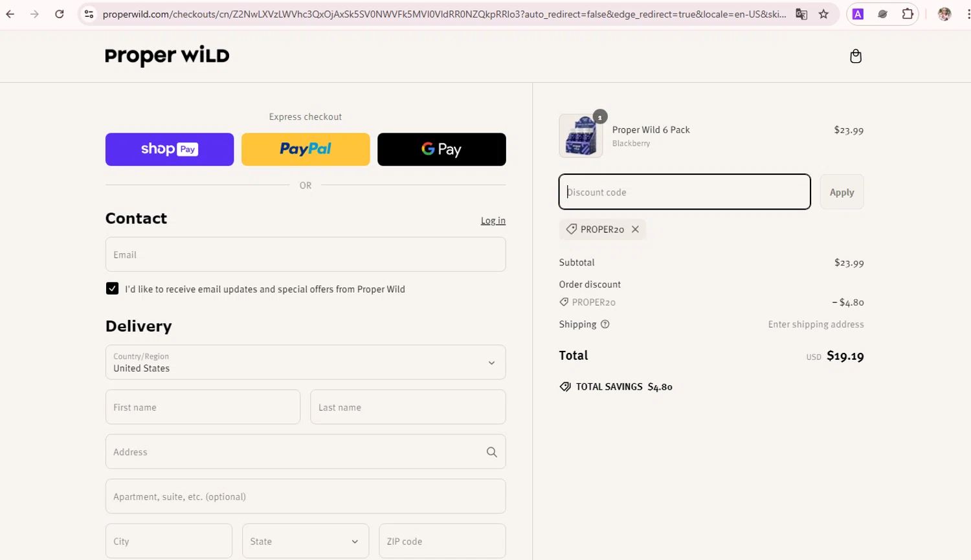
Task: Pay using Google Pay
Action: [441, 150]
